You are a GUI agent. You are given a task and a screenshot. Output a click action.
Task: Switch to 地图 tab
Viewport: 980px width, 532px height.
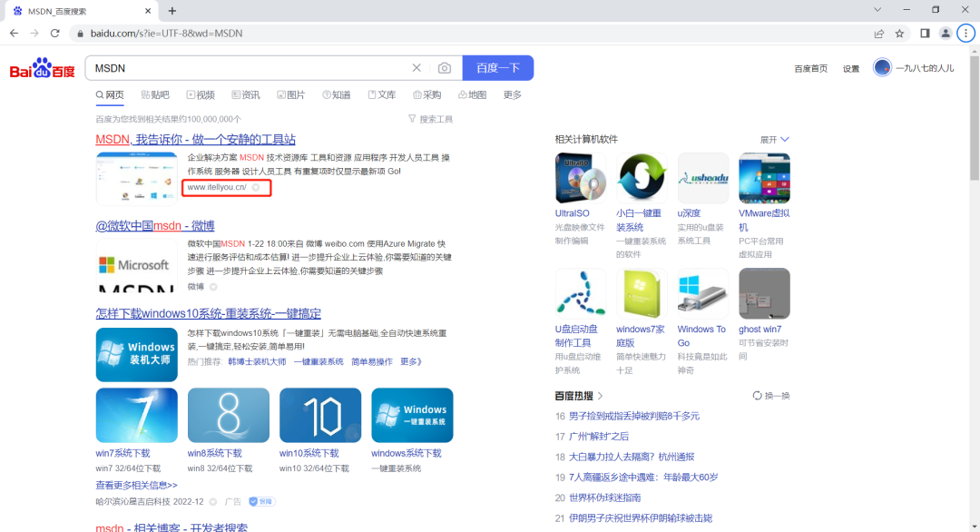(473, 95)
